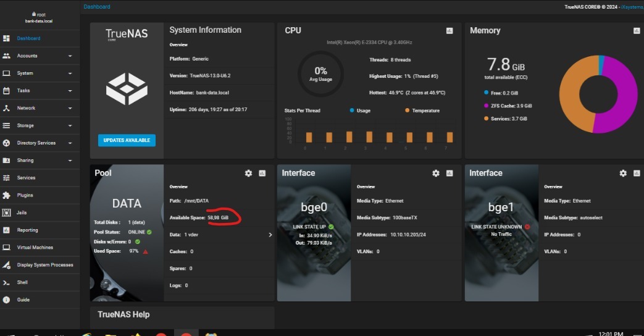Open the bge1 interface reports chart icon
The image size is (644, 336).
click(x=637, y=174)
